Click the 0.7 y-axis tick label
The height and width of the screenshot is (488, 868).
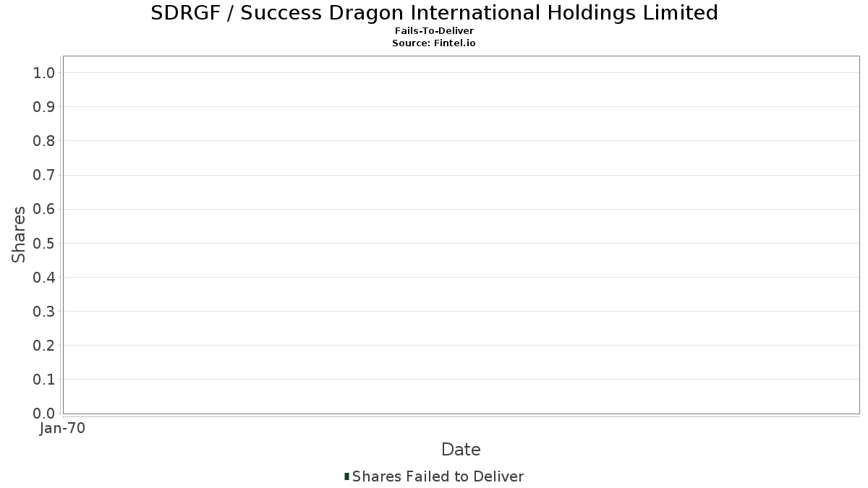pos(44,175)
